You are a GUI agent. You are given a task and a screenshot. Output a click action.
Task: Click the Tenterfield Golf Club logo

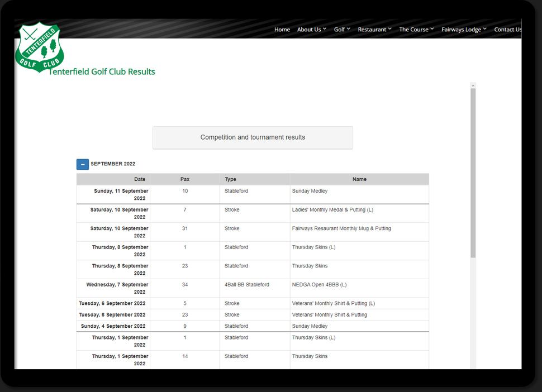[39, 47]
